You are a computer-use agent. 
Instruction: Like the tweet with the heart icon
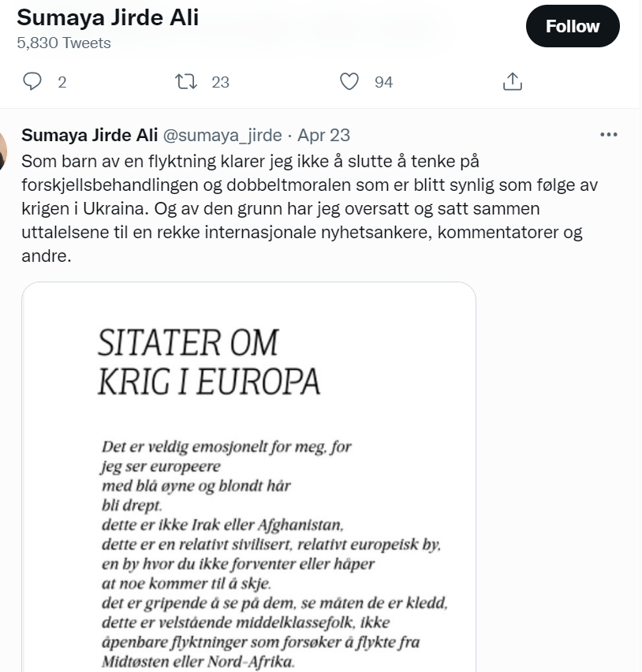[x=349, y=81]
